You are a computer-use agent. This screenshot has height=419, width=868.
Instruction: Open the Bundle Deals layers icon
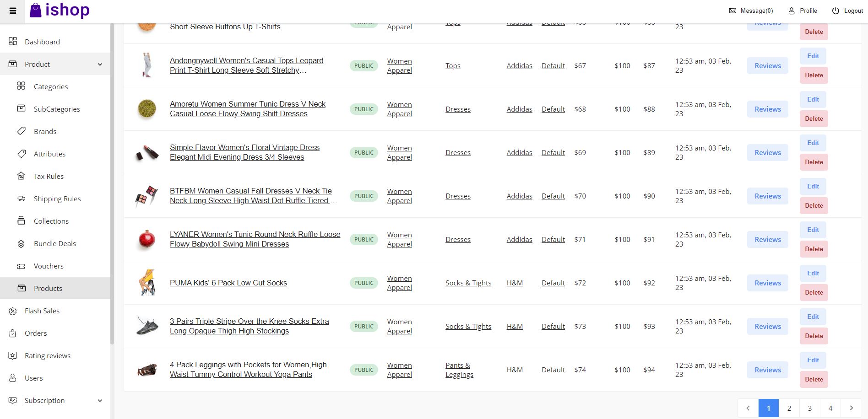point(21,243)
